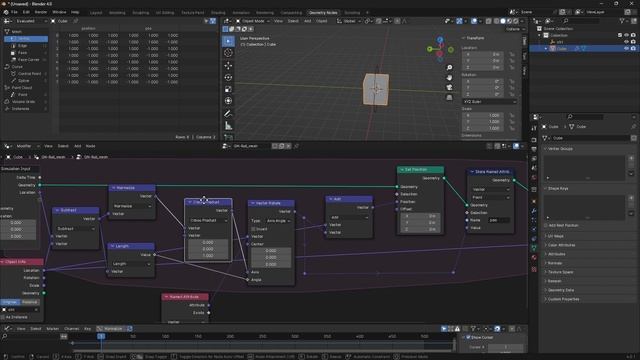The width and height of the screenshot is (640, 360).
Task: Expand Cube item in outliner tree
Action: click(546, 49)
